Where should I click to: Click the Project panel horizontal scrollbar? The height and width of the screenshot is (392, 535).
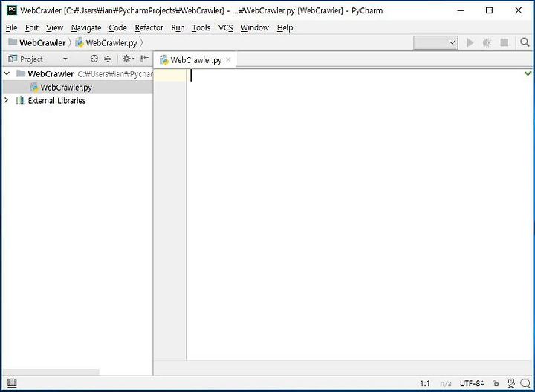[51, 371]
